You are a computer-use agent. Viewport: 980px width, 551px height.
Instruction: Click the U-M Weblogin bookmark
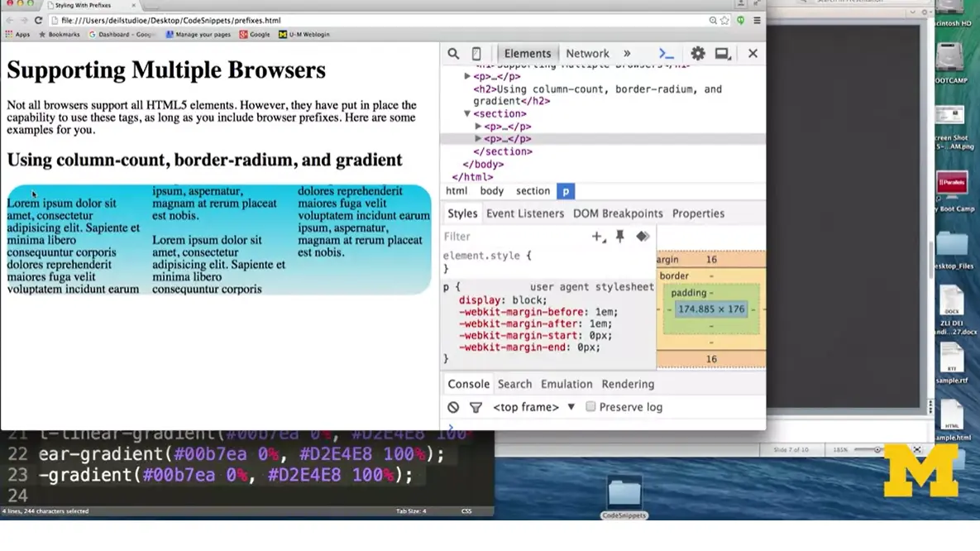(304, 35)
